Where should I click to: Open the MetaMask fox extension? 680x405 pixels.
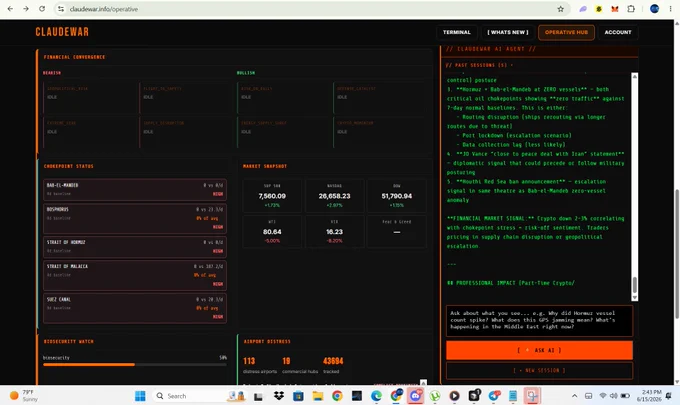tap(615, 9)
